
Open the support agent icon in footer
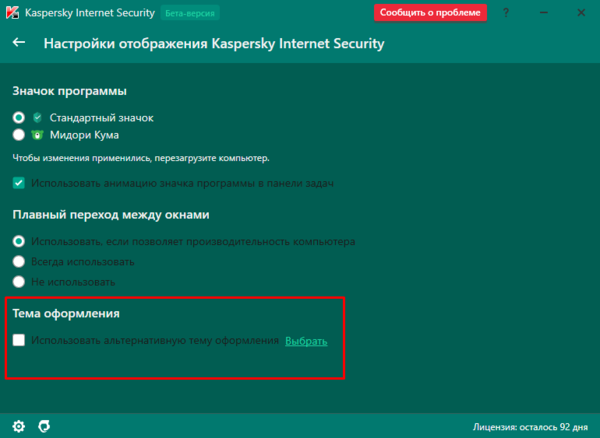tap(44, 426)
